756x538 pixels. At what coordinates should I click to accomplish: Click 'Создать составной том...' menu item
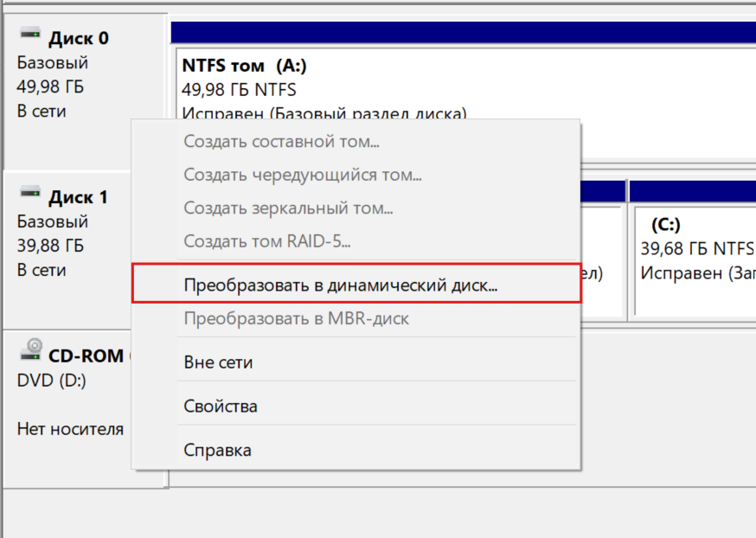(281, 141)
